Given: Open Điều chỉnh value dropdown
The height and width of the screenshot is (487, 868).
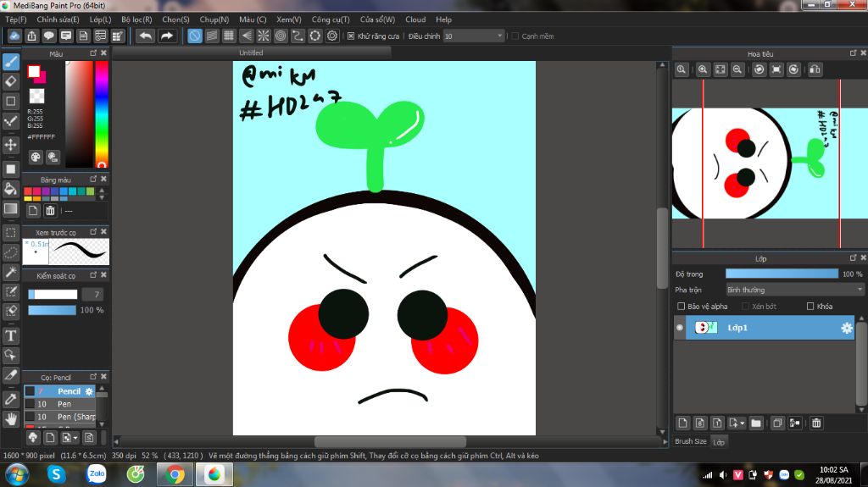Looking at the screenshot, I should [x=499, y=36].
